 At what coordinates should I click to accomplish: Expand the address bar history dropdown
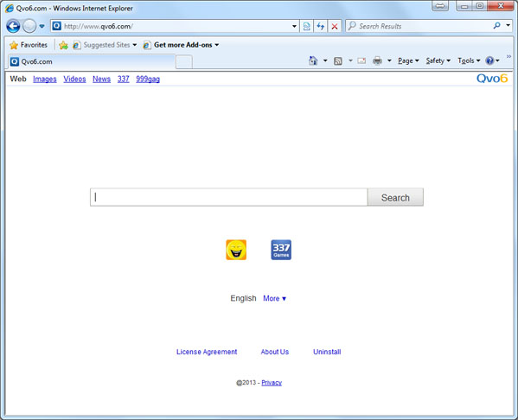coord(294,27)
